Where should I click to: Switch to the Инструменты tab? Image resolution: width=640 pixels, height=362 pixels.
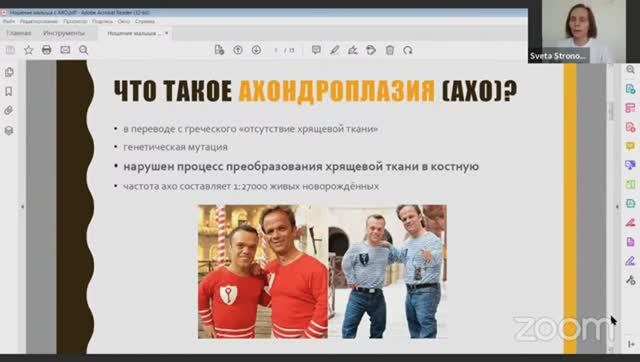tap(64, 33)
